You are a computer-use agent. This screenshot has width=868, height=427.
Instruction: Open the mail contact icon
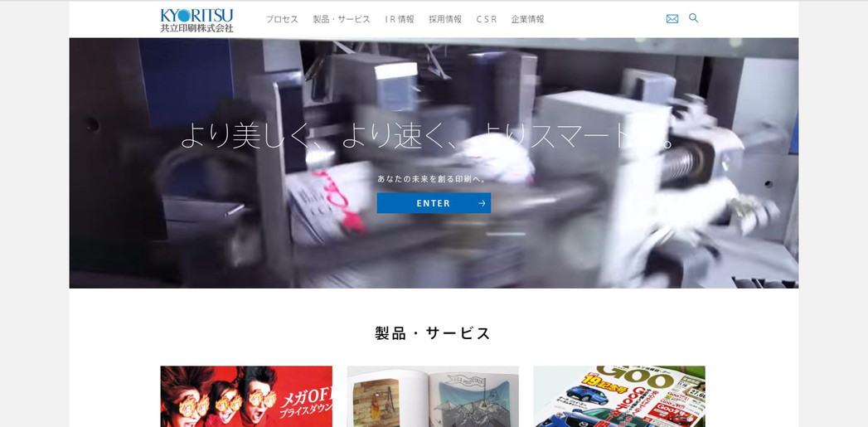point(672,19)
